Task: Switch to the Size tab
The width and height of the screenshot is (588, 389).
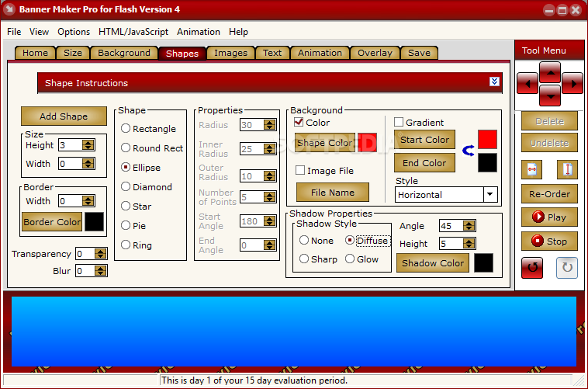Action: (x=73, y=53)
